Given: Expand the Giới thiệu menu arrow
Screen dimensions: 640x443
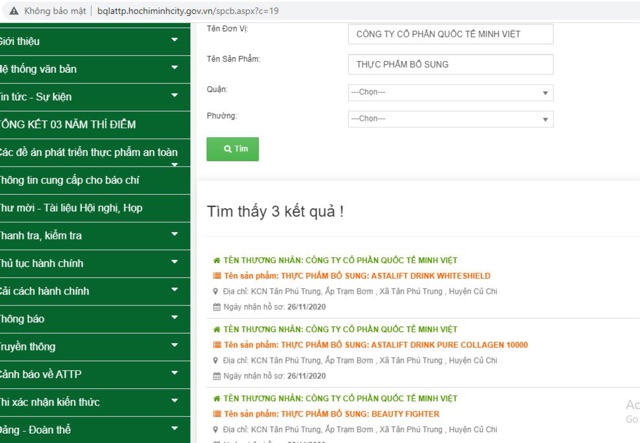Looking at the screenshot, I should click(175, 40).
